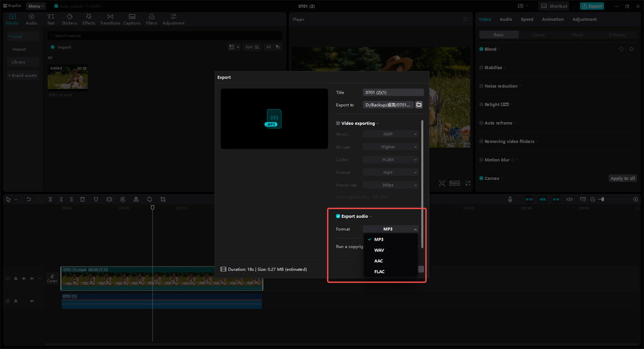Open the Bit rate Higher dropdown
The image size is (644, 349).
coord(390,147)
